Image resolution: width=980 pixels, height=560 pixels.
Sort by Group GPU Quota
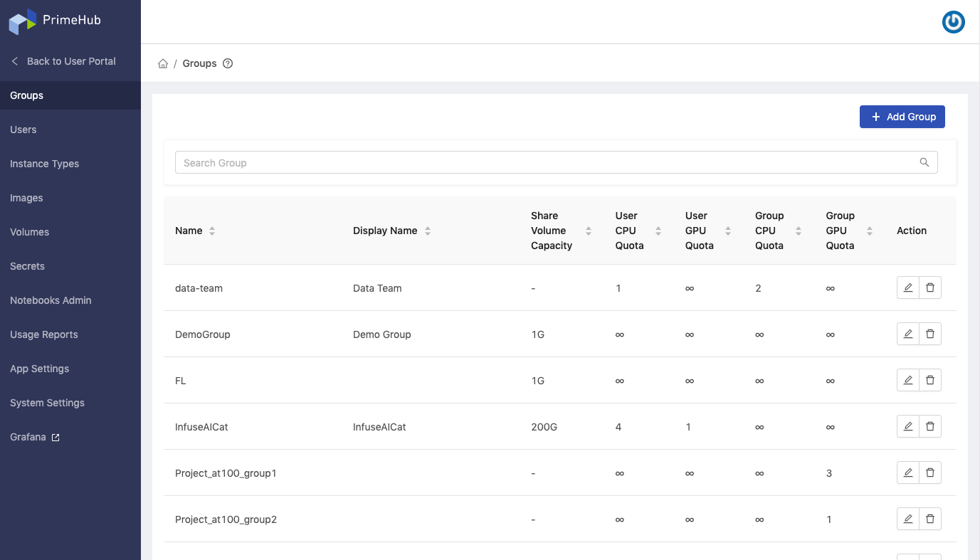click(870, 231)
